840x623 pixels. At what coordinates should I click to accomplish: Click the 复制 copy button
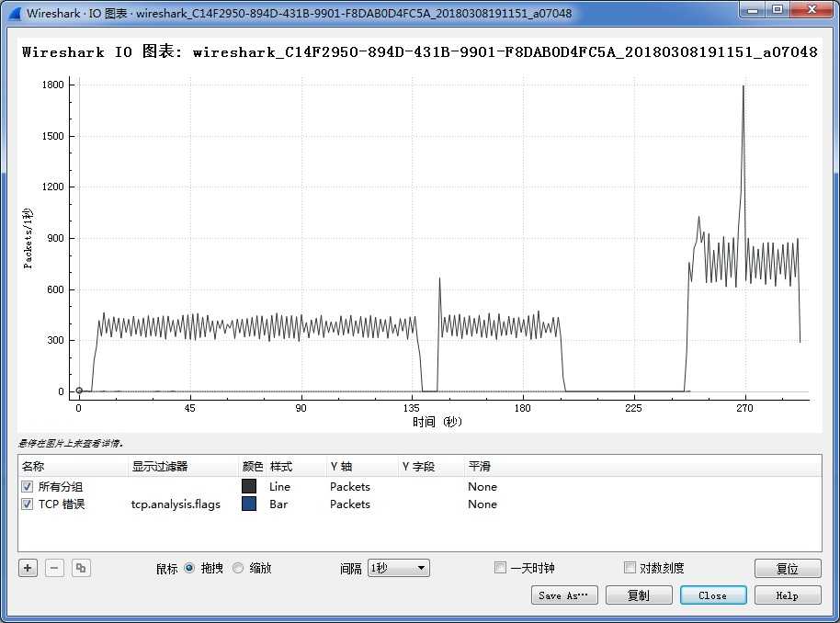click(x=639, y=595)
